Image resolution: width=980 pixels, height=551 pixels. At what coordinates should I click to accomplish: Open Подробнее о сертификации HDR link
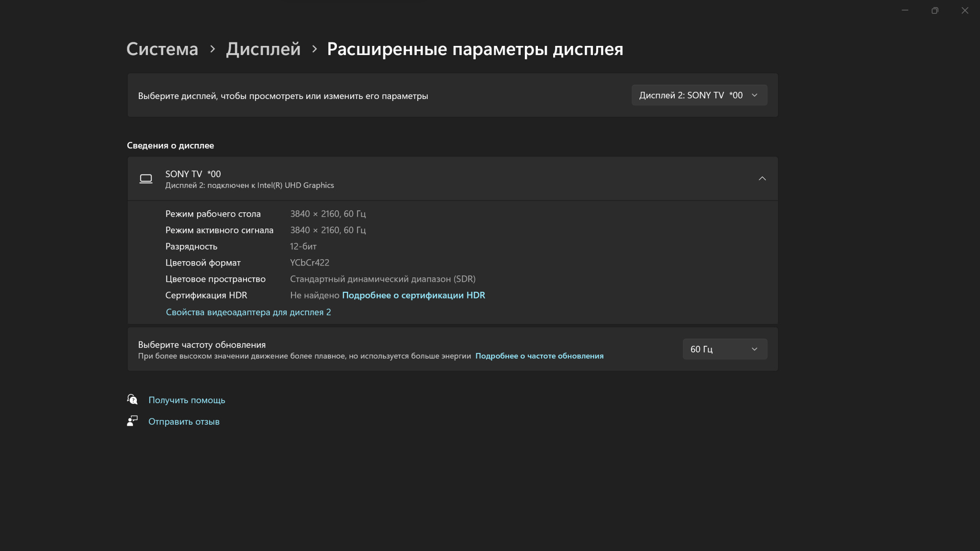[413, 295]
